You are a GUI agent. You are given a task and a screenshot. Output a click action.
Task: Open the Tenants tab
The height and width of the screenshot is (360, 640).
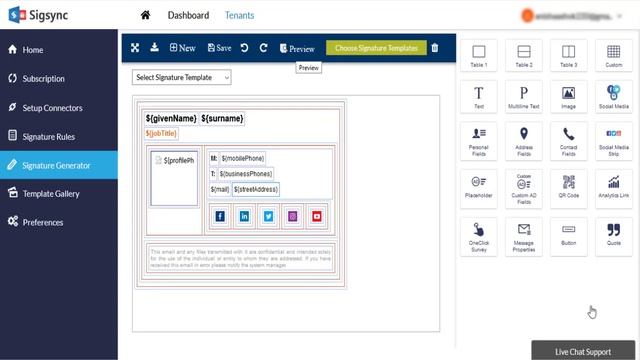239,16
